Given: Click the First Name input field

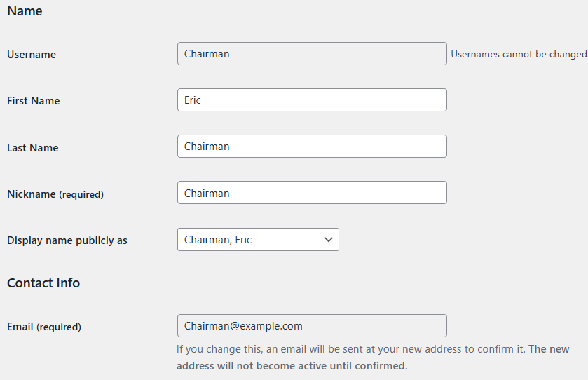Looking at the screenshot, I should coord(312,100).
